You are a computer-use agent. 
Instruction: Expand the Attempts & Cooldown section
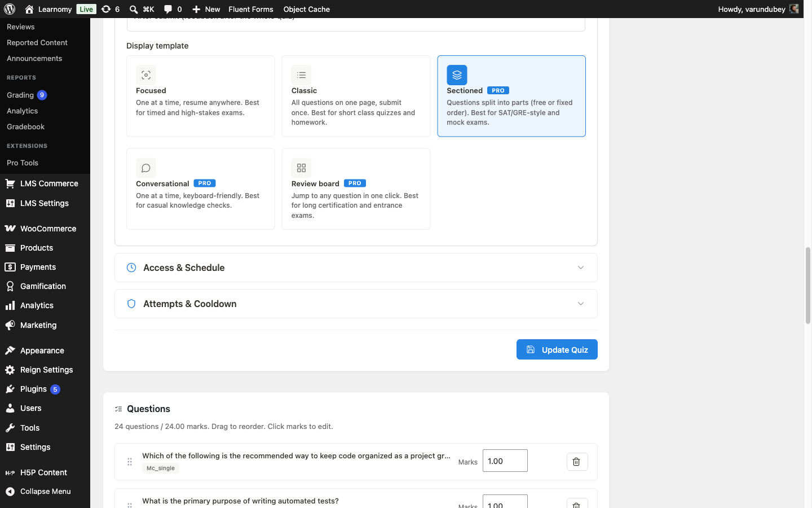pyautogui.click(x=356, y=304)
